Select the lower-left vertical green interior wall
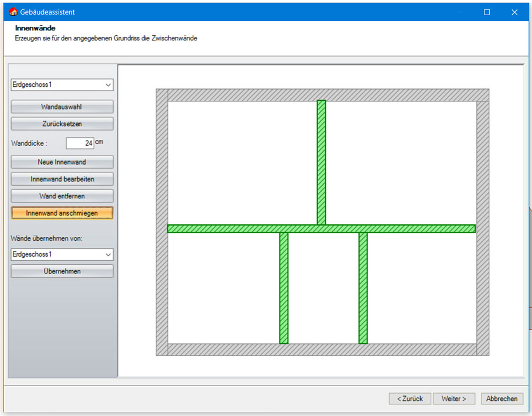 tap(284, 288)
